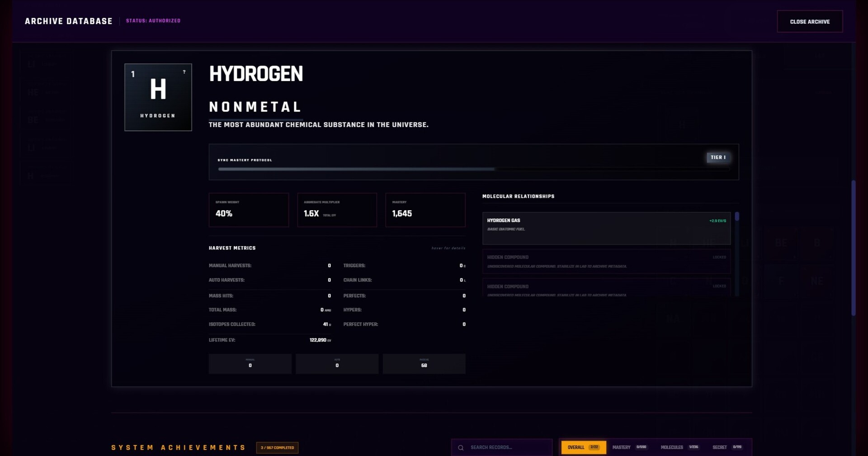The width and height of the screenshot is (868, 456).
Task: Click the Aggregate Multiplier 1.6X card
Action: 337,210
